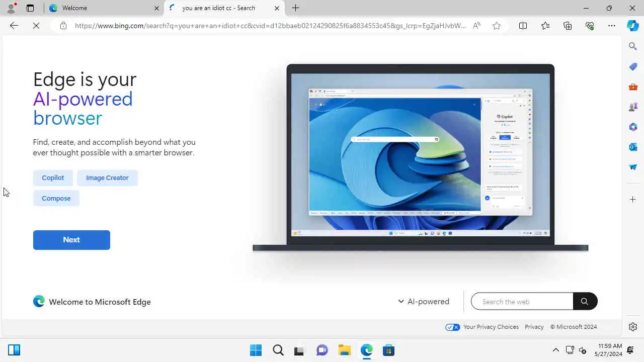Open Windows Start menu
The image size is (644, 362).
click(256, 350)
